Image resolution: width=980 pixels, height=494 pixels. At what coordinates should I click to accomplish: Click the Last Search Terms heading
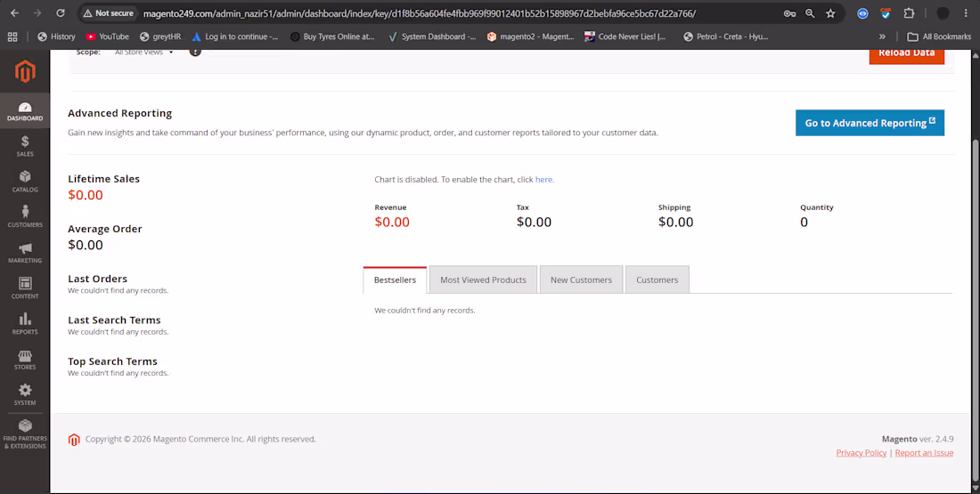pyautogui.click(x=114, y=320)
